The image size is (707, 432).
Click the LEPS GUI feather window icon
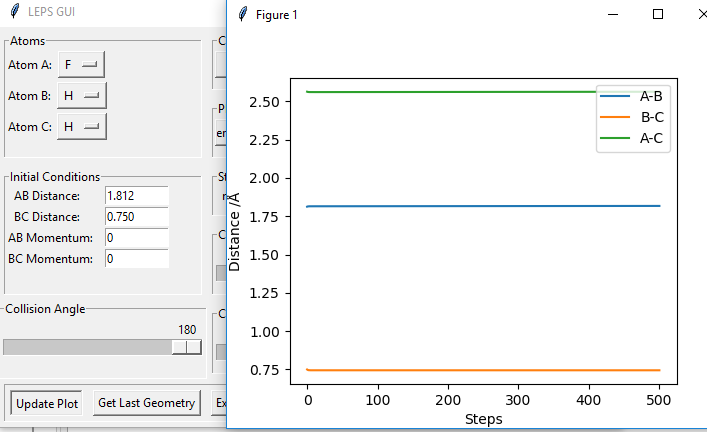(x=15, y=12)
